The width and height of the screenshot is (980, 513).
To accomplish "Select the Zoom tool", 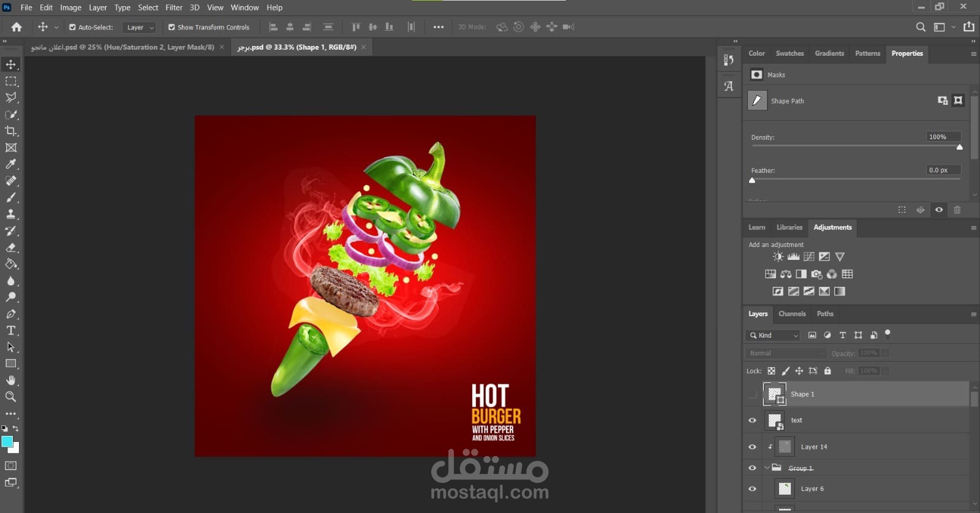I will [11, 397].
